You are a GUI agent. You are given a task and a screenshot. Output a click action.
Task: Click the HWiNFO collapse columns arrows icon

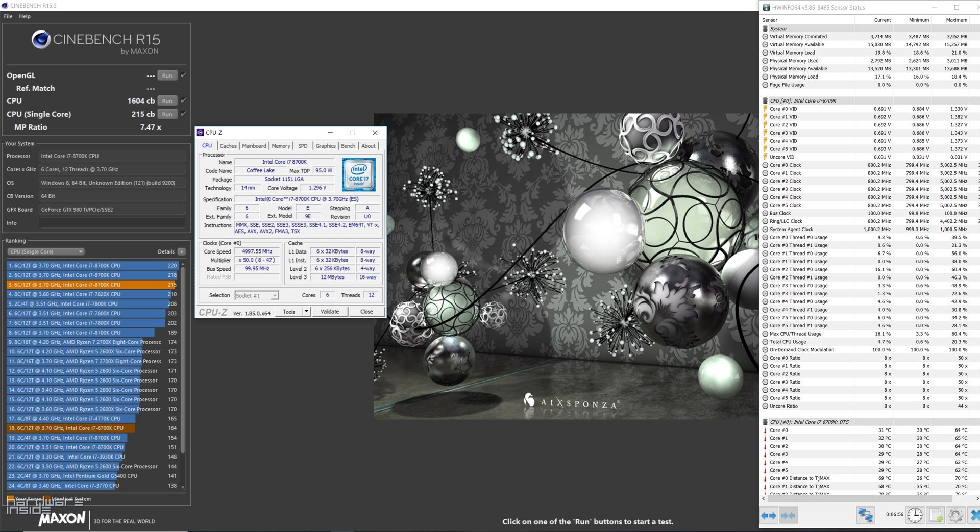[x=788, y=516]
